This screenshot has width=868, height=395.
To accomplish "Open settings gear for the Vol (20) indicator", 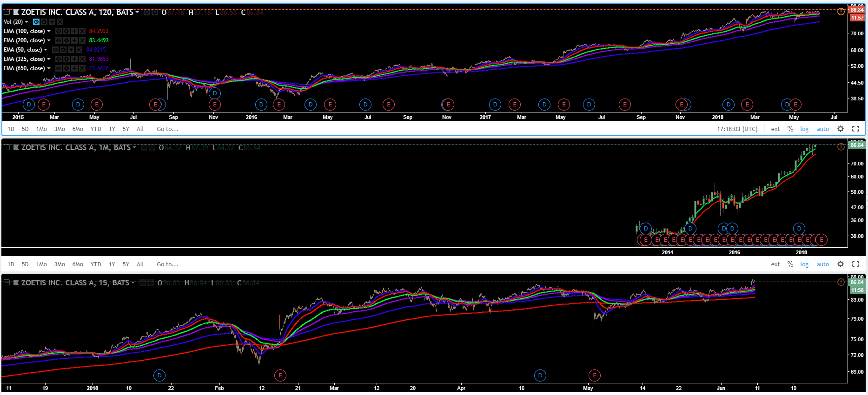I will coord(44,22).
